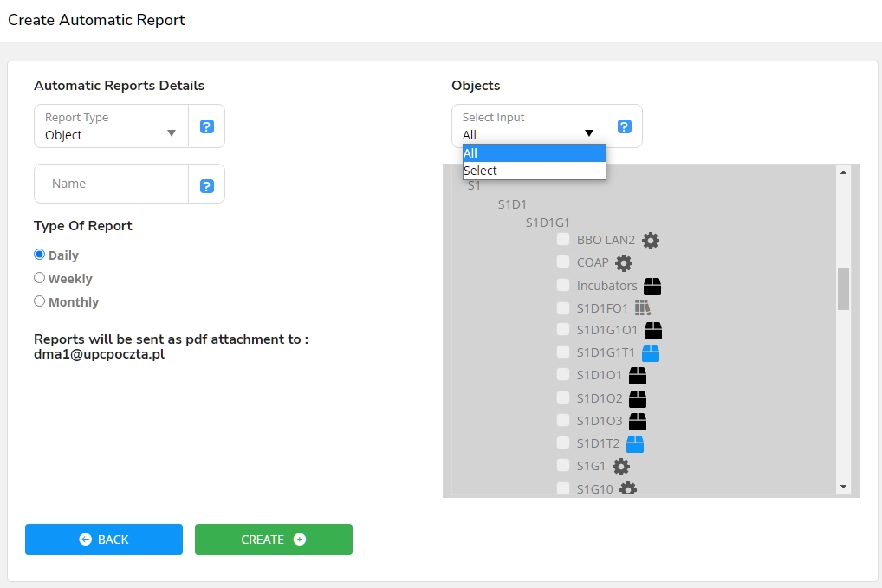Go back using the BACK button
This screenshot has width=882, height=588.
click(x=104, y=540)
